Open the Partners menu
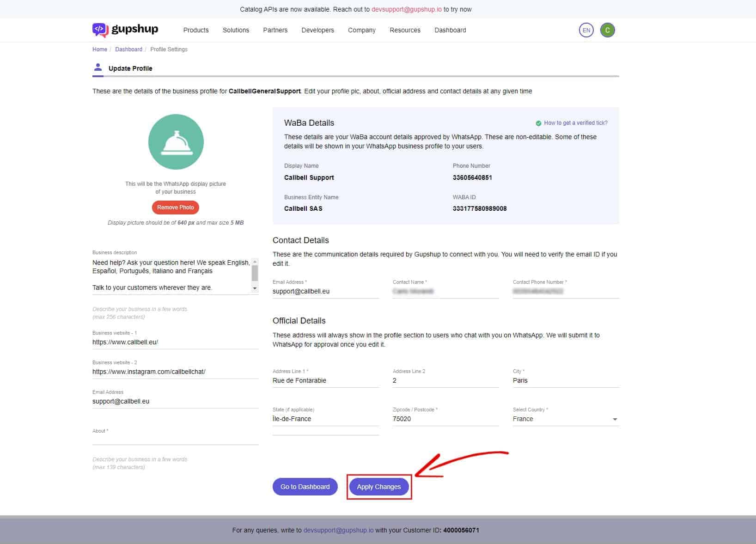This screenshot has width=756, height=544. (275, 30)
